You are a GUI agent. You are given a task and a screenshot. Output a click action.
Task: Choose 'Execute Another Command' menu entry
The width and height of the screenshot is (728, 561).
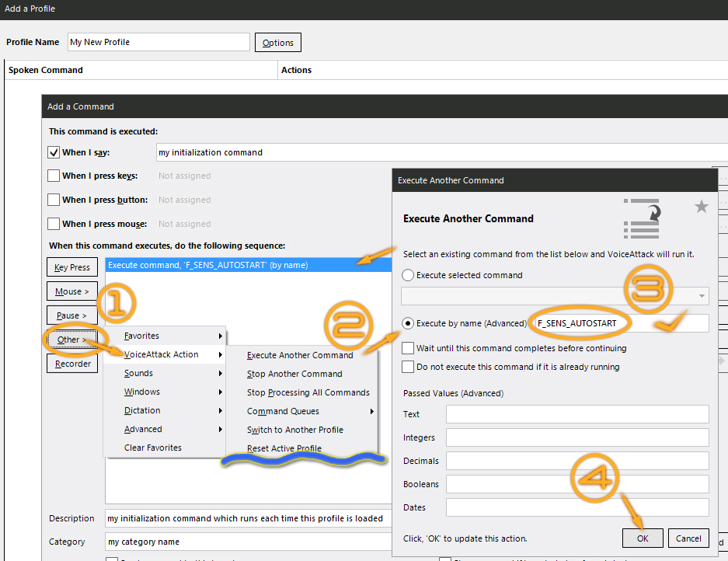point(300,355)
